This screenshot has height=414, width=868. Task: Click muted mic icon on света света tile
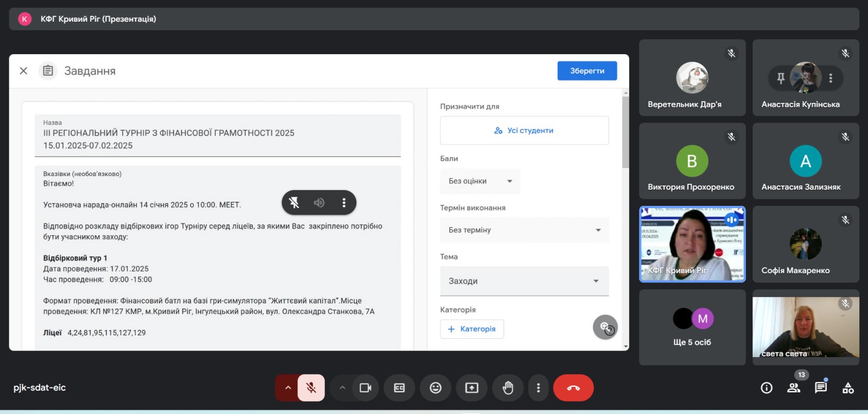tap(845, 303)
